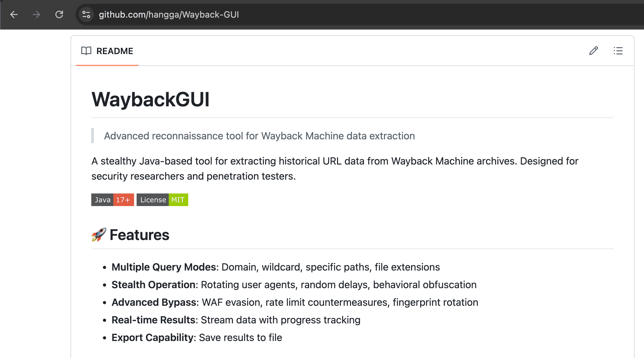This screenshot has height=358, width=644.
Task: Click the browser forward arrow
Action: click(x=37, y=14)
